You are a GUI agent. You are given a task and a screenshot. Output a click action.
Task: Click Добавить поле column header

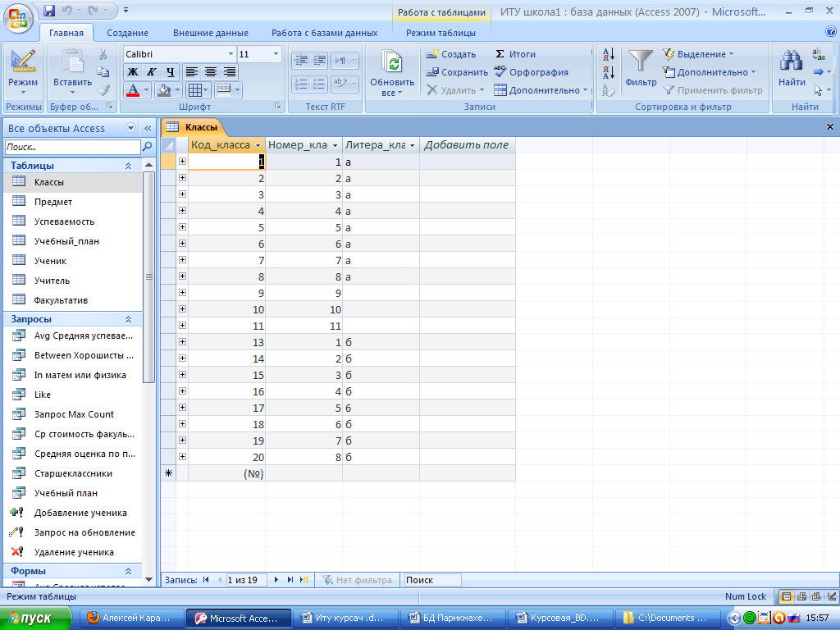467,144
